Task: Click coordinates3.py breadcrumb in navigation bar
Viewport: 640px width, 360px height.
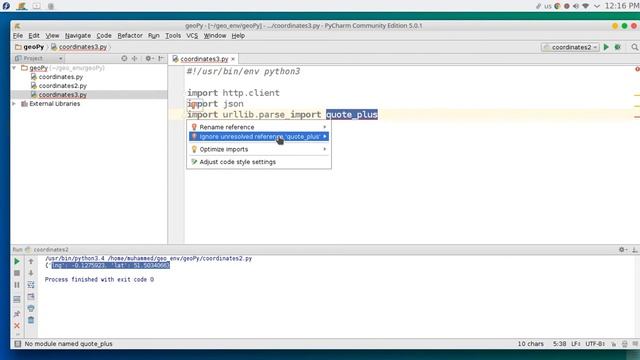Action: (79, 47)
